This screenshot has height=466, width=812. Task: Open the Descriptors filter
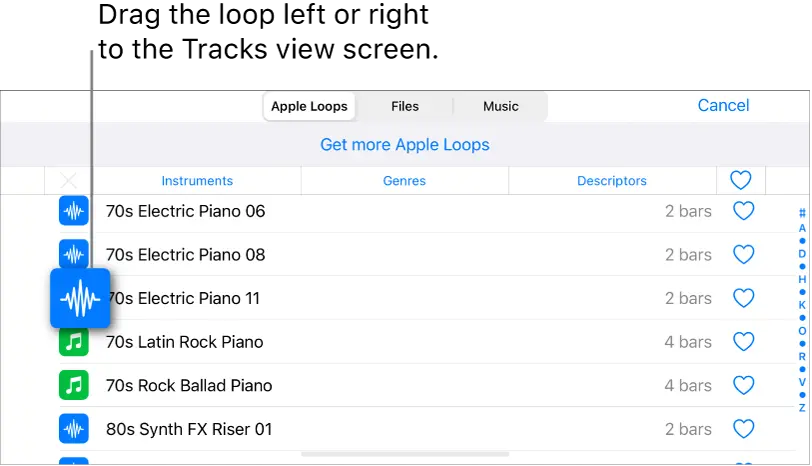[x=612, y=181]
